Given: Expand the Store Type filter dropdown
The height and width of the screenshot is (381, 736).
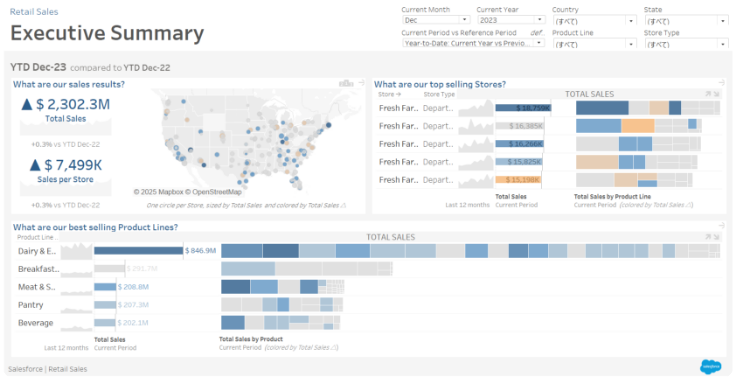Looking at the screenshot, I should point(686,44).
